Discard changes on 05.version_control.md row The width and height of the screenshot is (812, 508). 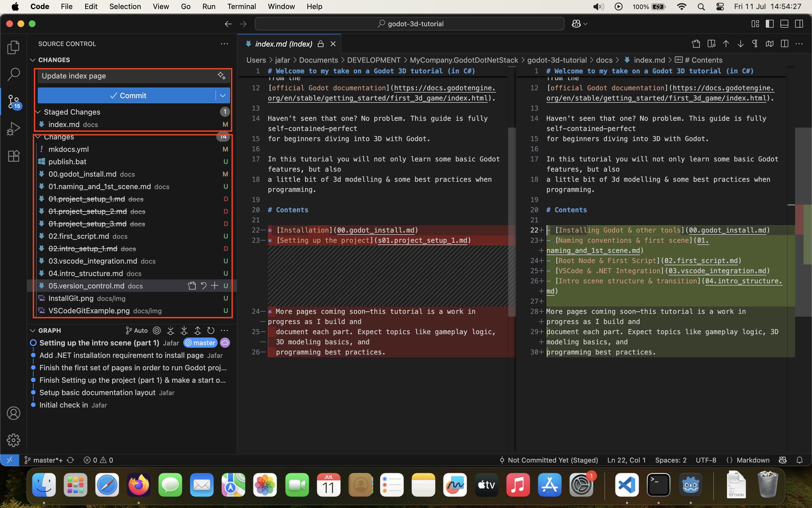pos(203,286)
